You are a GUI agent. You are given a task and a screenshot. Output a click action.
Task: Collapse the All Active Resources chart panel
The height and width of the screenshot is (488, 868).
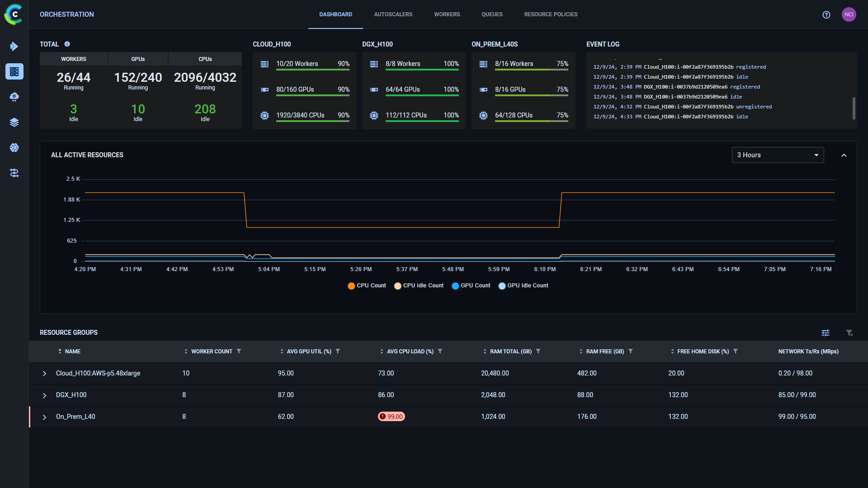coord(844,155)
